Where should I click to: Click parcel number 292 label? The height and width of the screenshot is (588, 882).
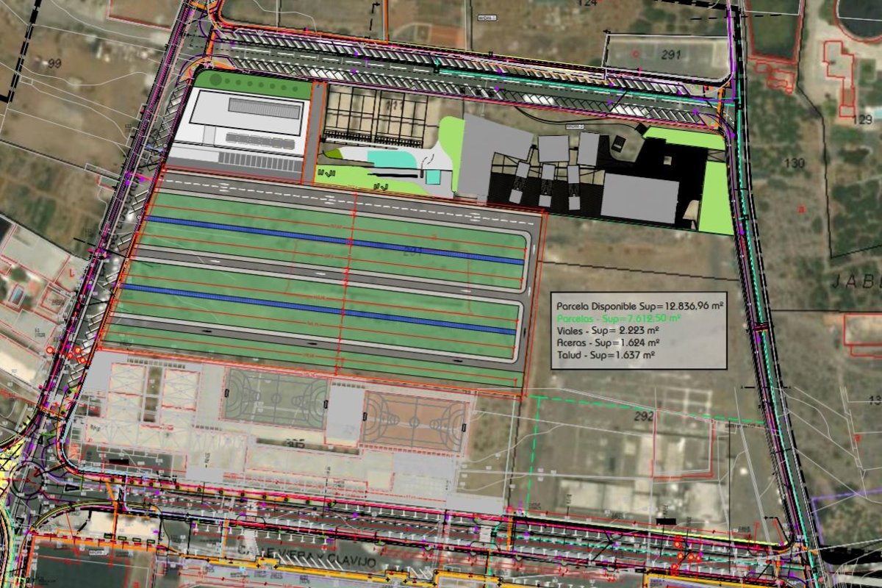click(x=643, y=416)
